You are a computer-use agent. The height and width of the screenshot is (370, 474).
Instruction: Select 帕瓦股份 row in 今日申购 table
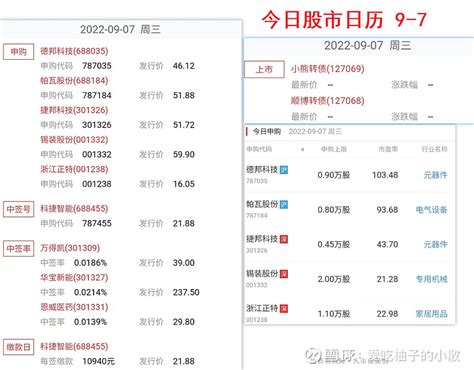coord(350,210)
